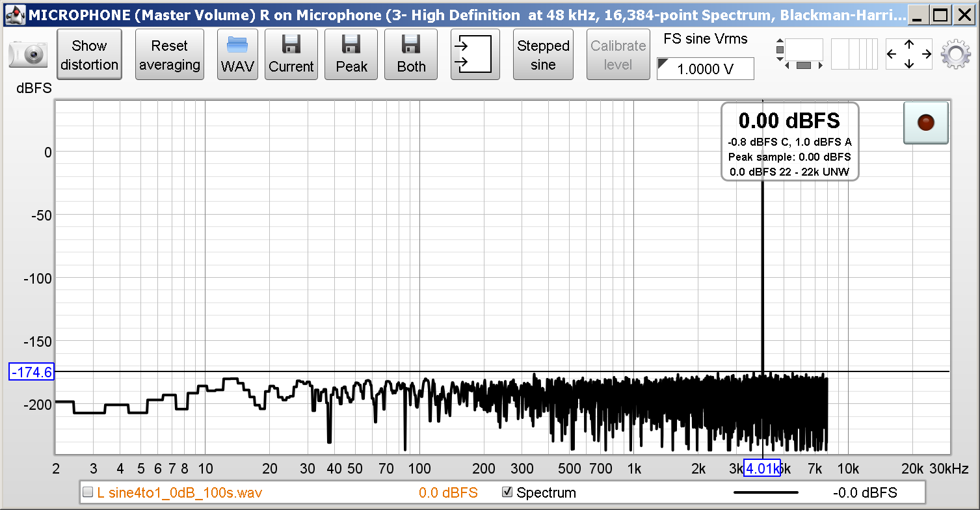
Task: Click the camera capture image icon
Action: [28, 55]
